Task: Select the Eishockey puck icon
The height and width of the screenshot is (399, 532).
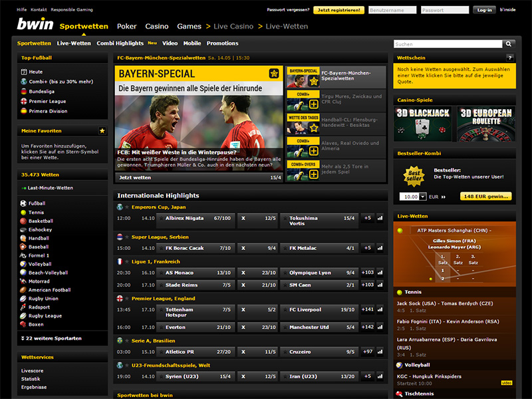Action: click(23, 229)
